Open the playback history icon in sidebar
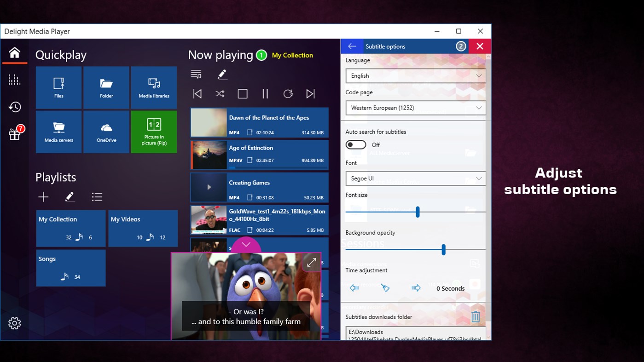Screen dimensions: 644x362 [14, 107]
